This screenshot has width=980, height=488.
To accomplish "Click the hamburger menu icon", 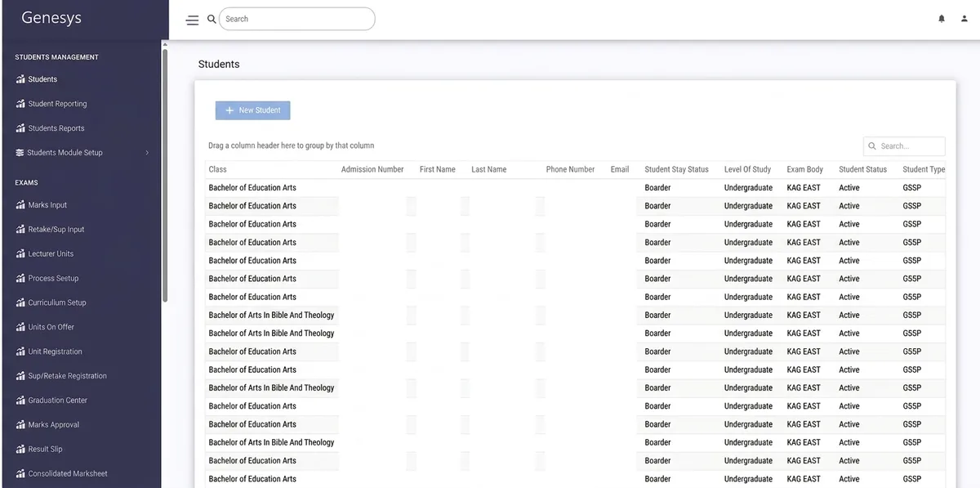I will pyautogui.click(x=193, y=20).
